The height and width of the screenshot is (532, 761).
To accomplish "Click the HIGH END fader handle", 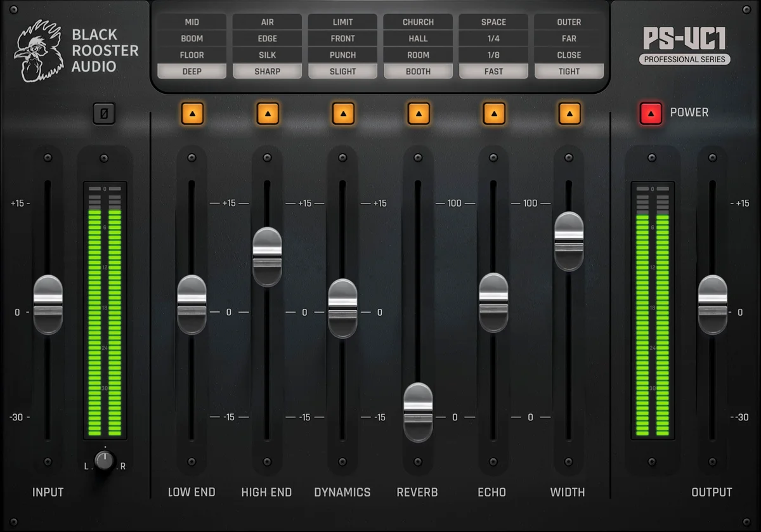I will (267, 257).
